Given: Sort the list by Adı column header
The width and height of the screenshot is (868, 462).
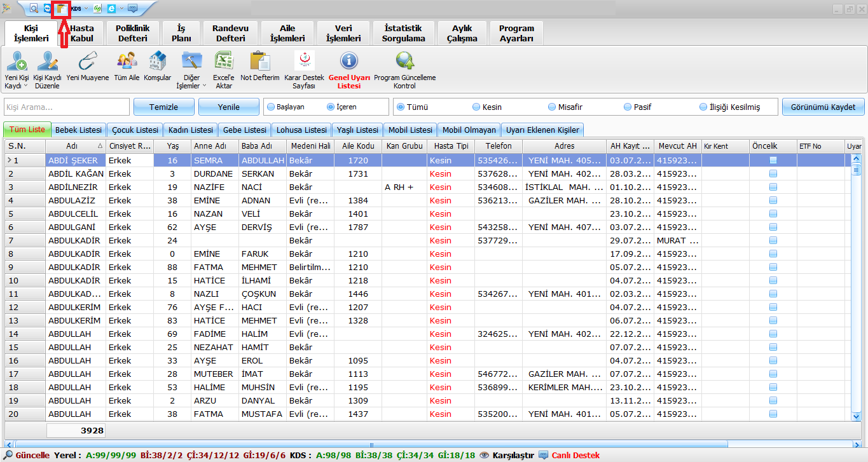Looking at the screenshot, I should [x=72, y=146].
